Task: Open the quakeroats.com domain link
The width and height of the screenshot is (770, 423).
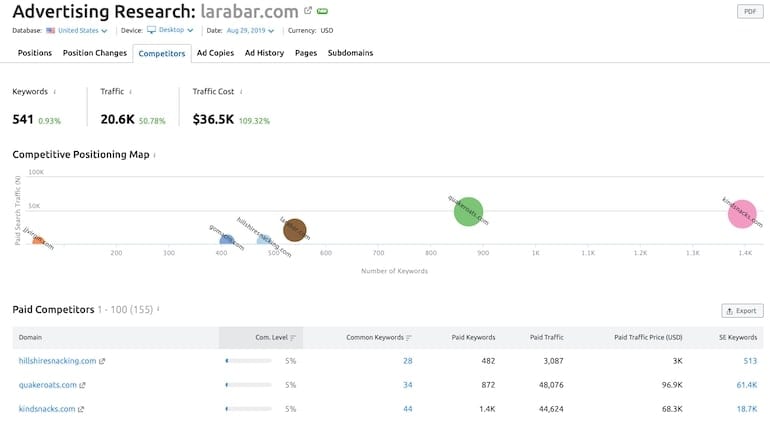Action: pos(48,385)
